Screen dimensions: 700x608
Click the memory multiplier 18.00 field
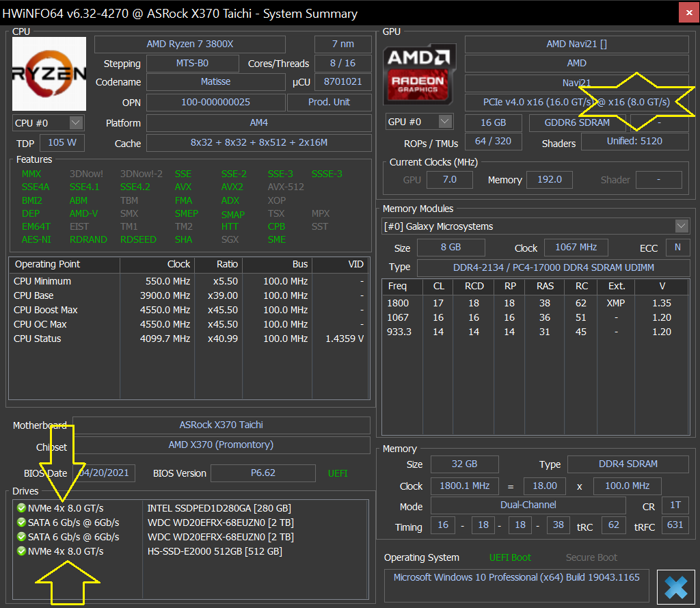click(x=545, y=486)
